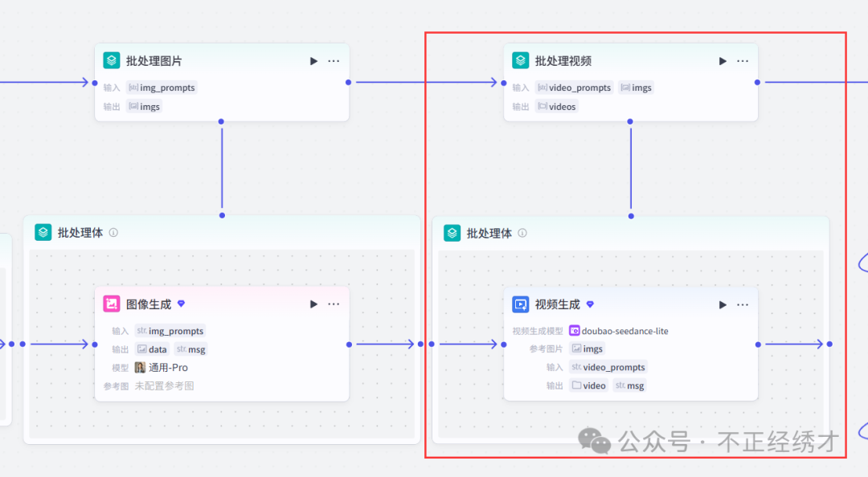Run the 批处理图片 node play button
This screenshot has height=477, width=868.
click(x=313, y=61)
